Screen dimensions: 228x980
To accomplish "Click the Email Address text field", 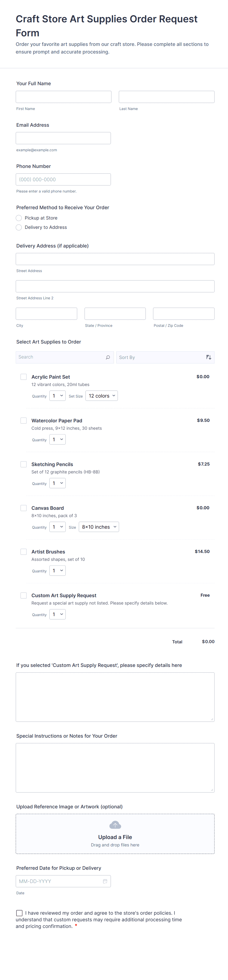I will tap(63, 138).
